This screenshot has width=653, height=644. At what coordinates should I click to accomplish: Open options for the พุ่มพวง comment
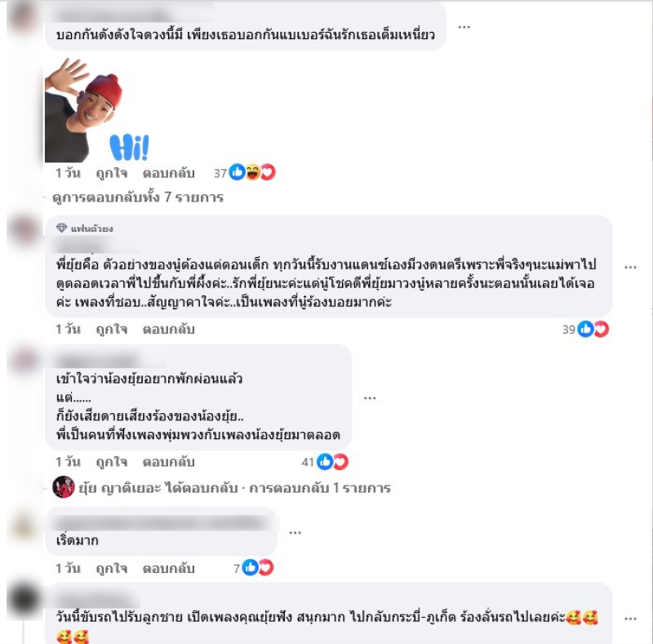370,398
